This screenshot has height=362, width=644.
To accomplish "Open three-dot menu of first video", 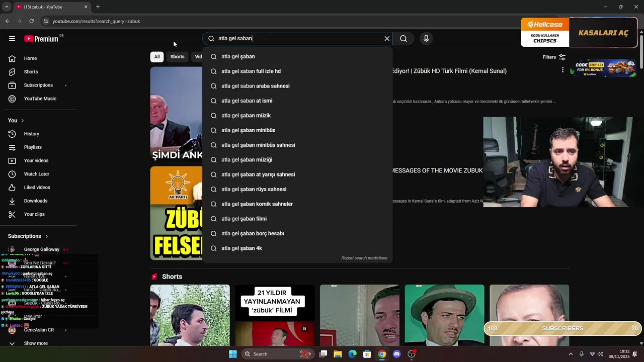I will pos(562,70).
